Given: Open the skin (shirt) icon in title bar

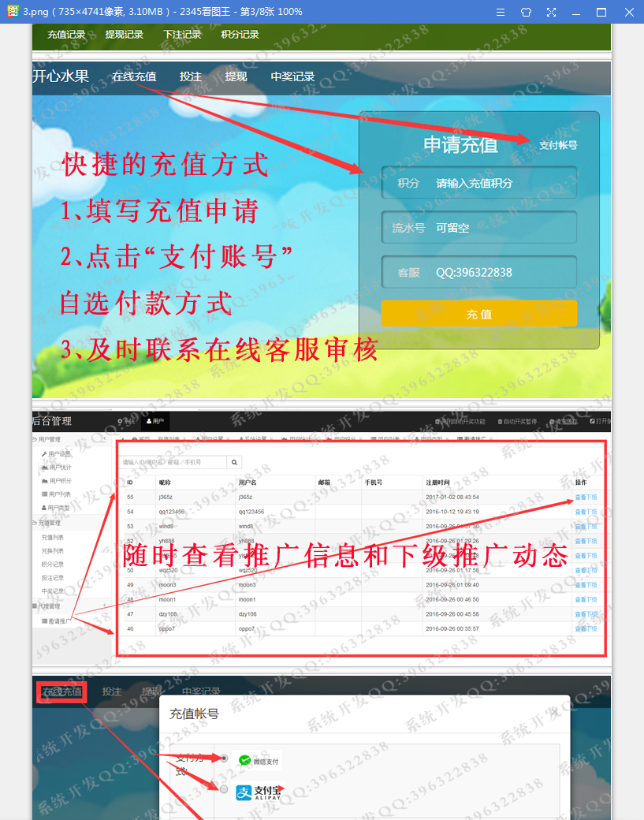Looking at the screenshot, I should [526, 12].
